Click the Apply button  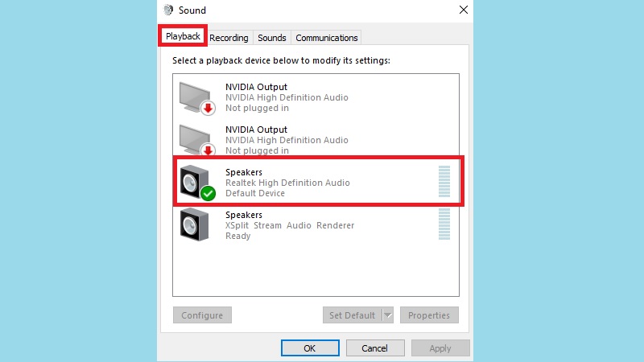pos(440,348)
